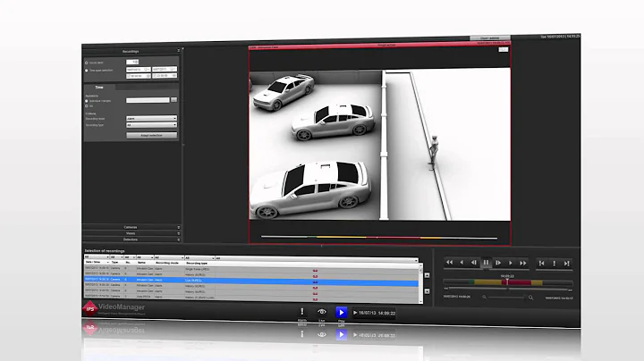The height and width of the screenshot is (361, 644).
Task: Select the Time tab
Action: pyautogui.click(x=99, y=88)
